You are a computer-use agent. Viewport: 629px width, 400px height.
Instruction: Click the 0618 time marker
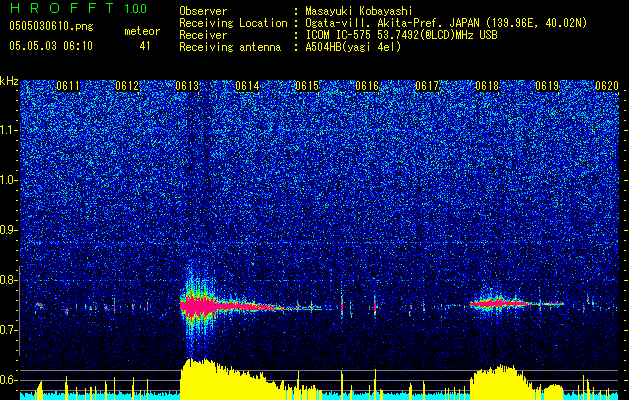click(487, 86)
